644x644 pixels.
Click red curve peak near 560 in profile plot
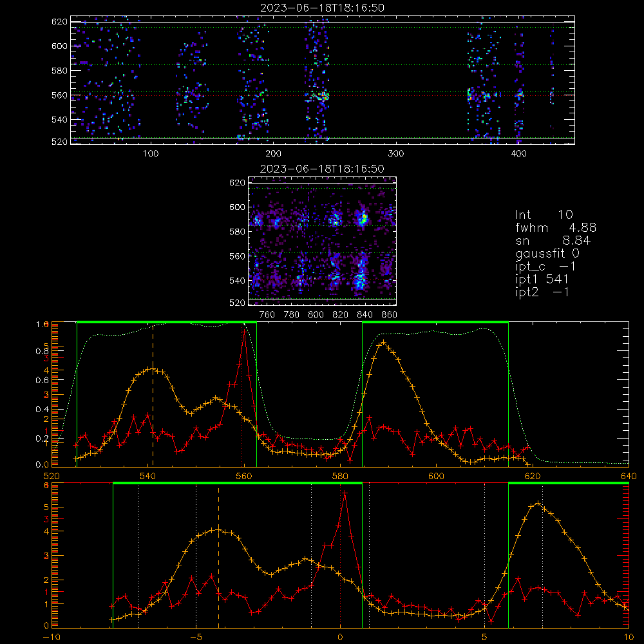point(245,332)
